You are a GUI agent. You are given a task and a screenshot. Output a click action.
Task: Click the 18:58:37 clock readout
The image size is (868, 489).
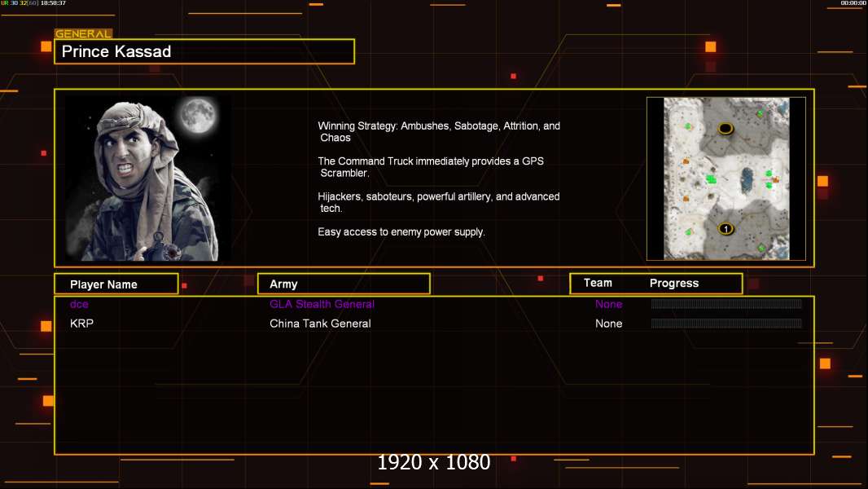[53, 3]
